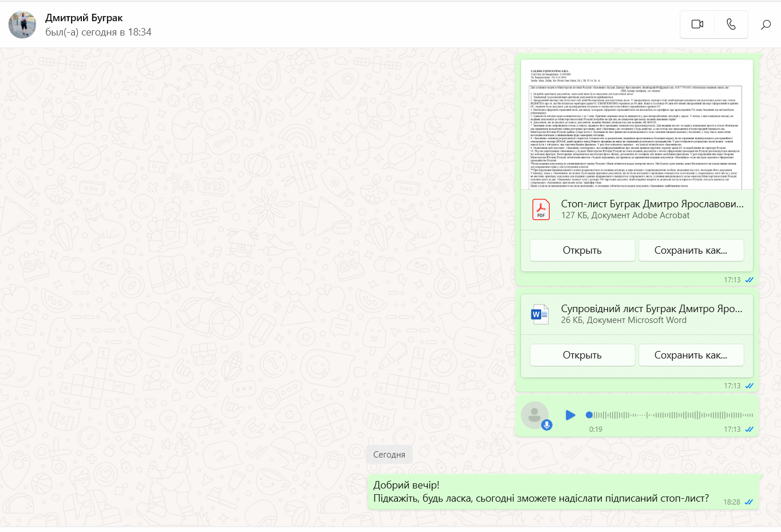Click last seen status был(-а) сегодня в 18:34
781x532 pixels.
click(x=98, y=32)
